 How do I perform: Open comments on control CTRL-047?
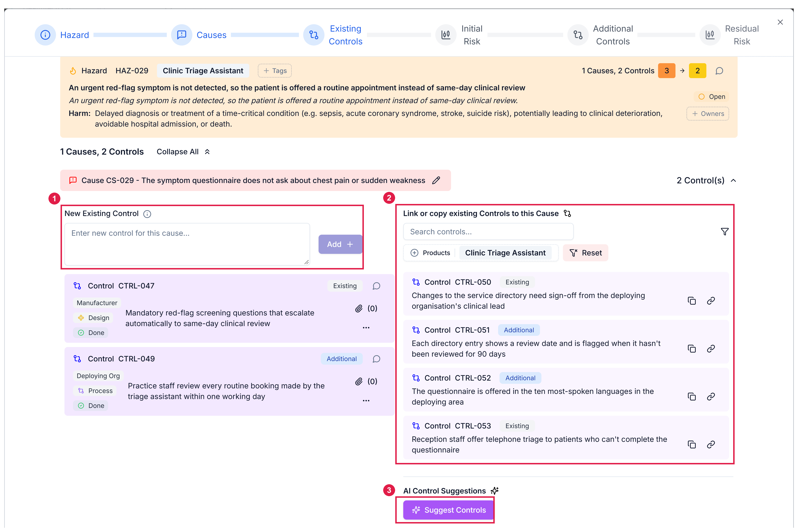click(x=376, y=286)
